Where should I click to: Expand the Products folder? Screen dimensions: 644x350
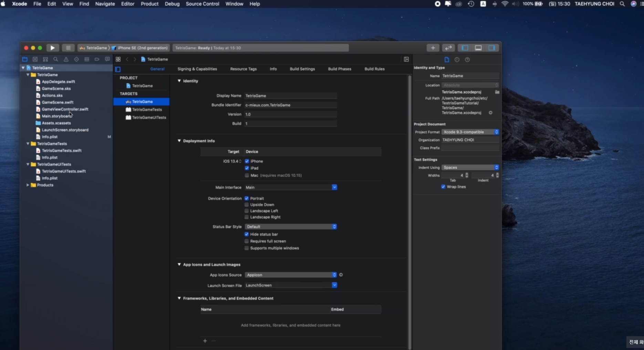pos(28,185)
